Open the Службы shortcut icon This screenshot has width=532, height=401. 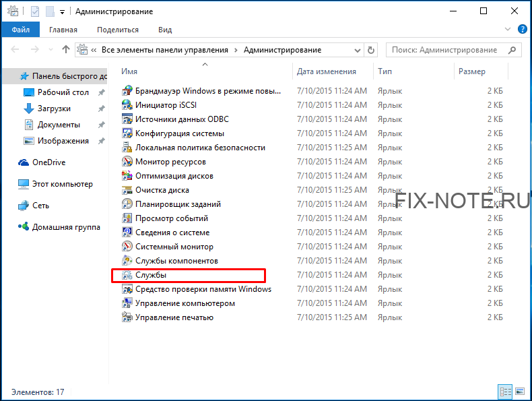(127, 275)
